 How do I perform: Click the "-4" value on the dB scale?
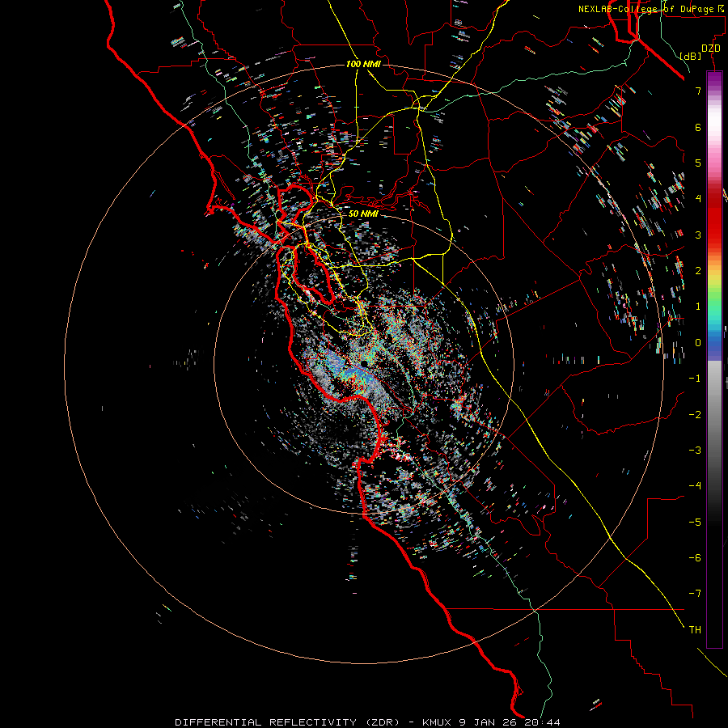coord(695,486)
